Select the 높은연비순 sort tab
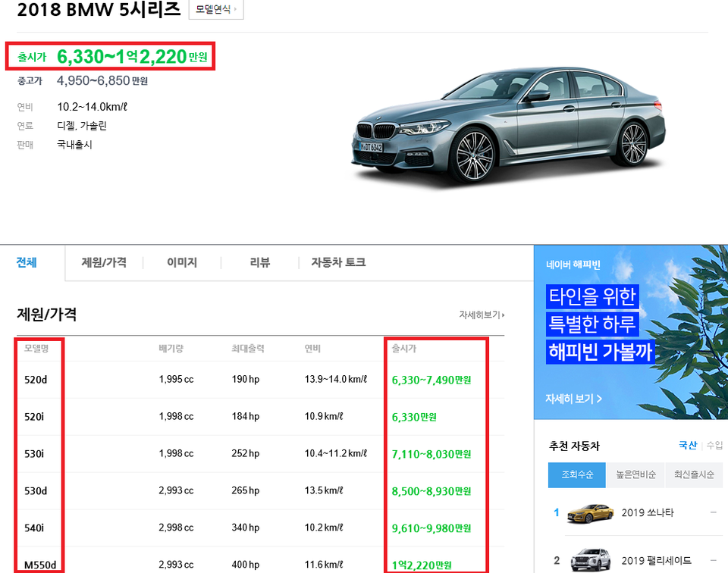This screenshot has height=573, width=728. tap(635, 474)
